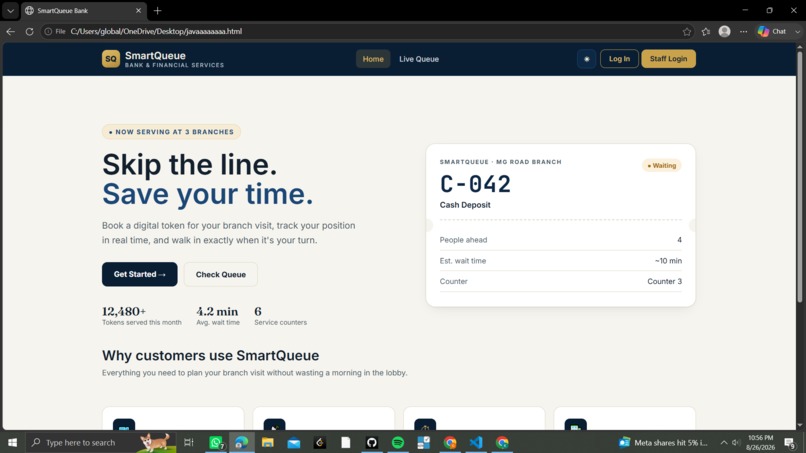The image size is (806, 453).
Task: Go back with the browser back arrow
Action: click(10, 31)
